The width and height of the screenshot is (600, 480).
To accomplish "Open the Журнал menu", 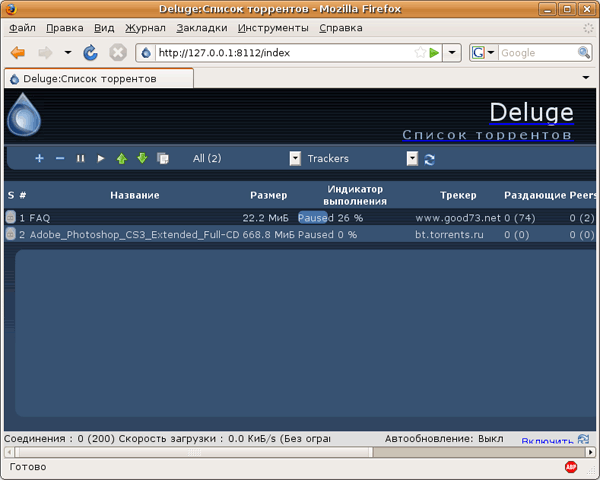I will [145, 28].
